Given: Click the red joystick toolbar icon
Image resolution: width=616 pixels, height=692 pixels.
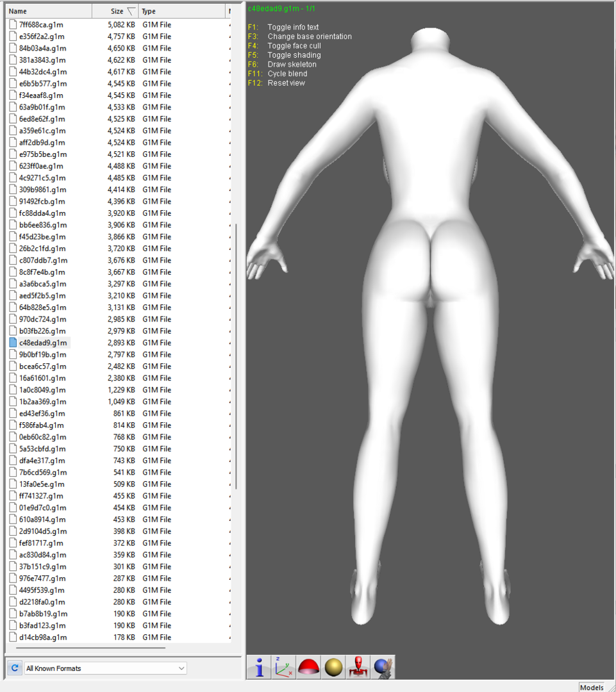Looking at the screenshot, I should tap(358, 667).
